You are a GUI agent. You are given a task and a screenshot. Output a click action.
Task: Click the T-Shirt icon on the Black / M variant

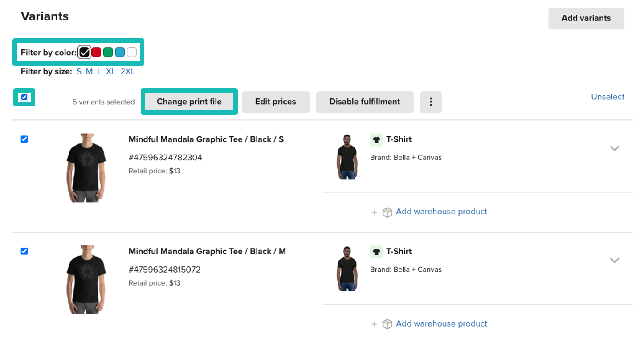pos(376,251)
